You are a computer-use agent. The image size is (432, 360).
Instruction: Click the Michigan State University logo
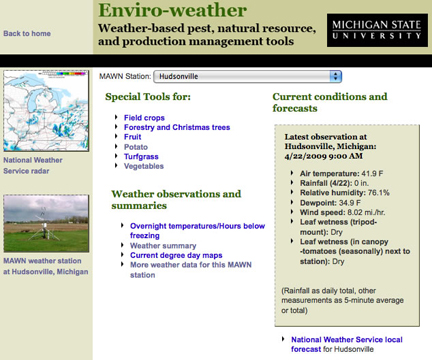[x=377, y=30]
